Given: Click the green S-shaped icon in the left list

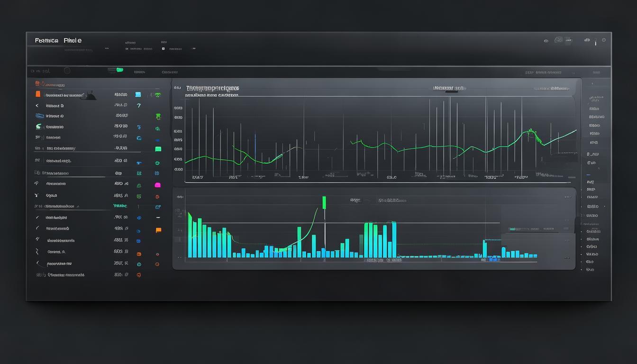Looking at the screenshot, I should (38, 127).
